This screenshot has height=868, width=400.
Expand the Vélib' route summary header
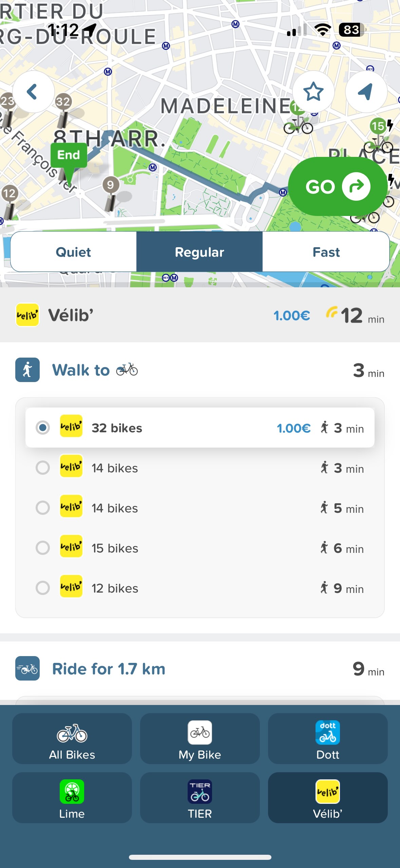199,315
